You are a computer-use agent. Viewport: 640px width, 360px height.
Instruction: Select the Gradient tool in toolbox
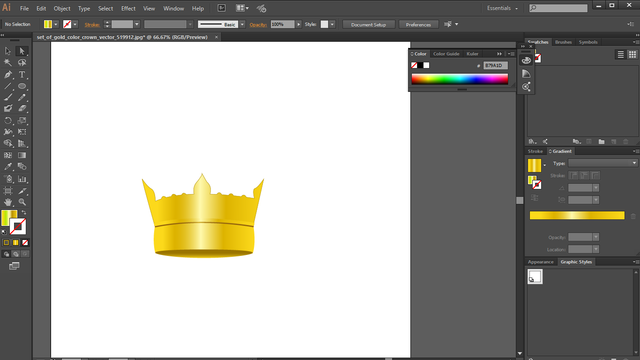(22, 155)
